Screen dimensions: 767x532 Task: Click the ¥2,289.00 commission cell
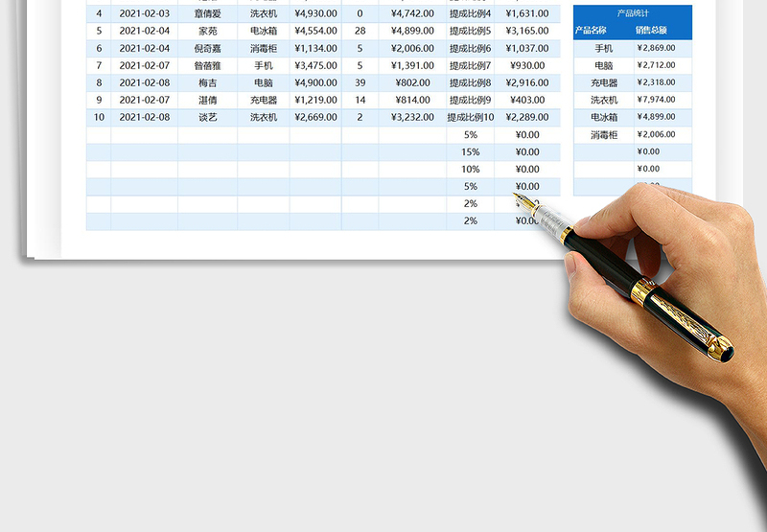(x=527, y=117)
